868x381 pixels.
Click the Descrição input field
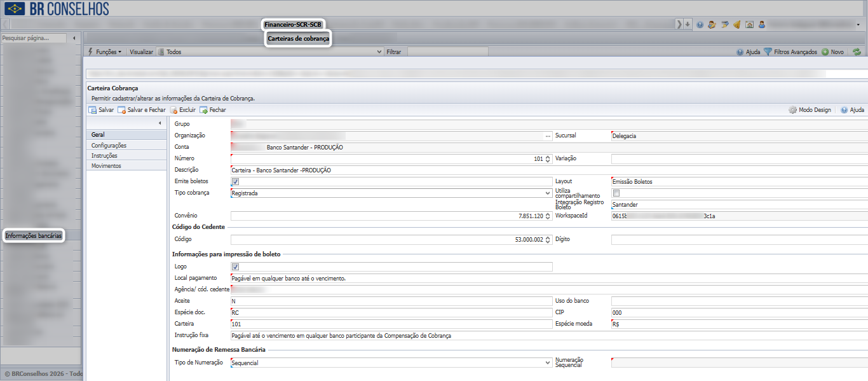[x=549, y=170]
